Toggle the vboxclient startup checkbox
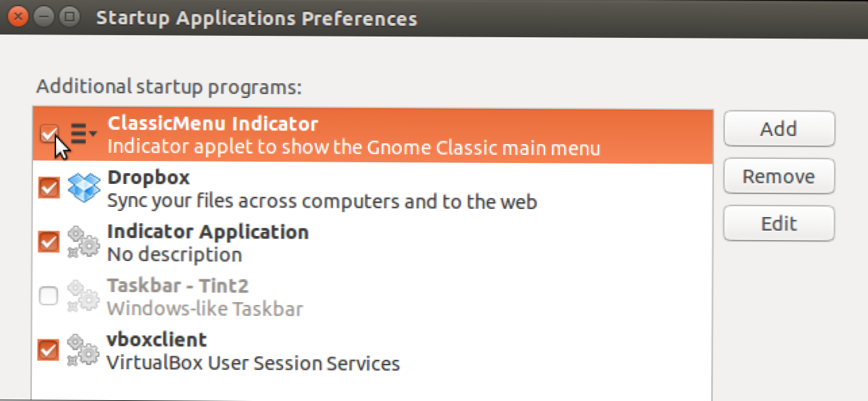 click(49, 350)
